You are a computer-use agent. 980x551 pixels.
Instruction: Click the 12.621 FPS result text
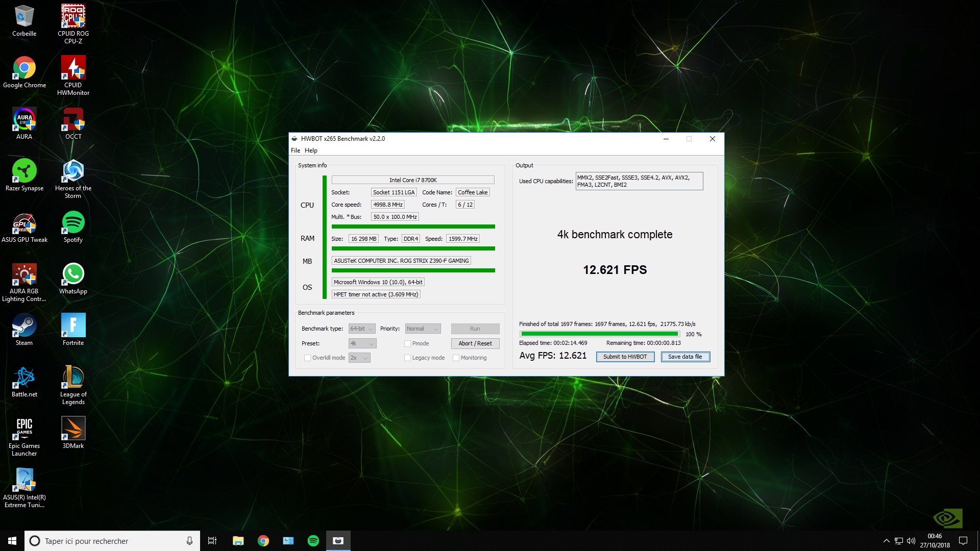(x=615, y=270)
